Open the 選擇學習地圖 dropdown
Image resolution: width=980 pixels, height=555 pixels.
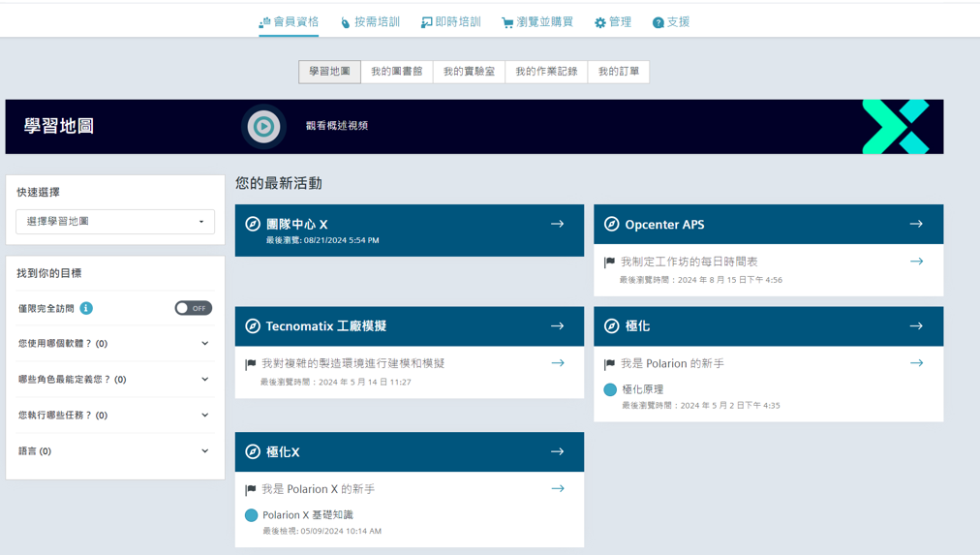pyautogui.click(x=115, y=221)
